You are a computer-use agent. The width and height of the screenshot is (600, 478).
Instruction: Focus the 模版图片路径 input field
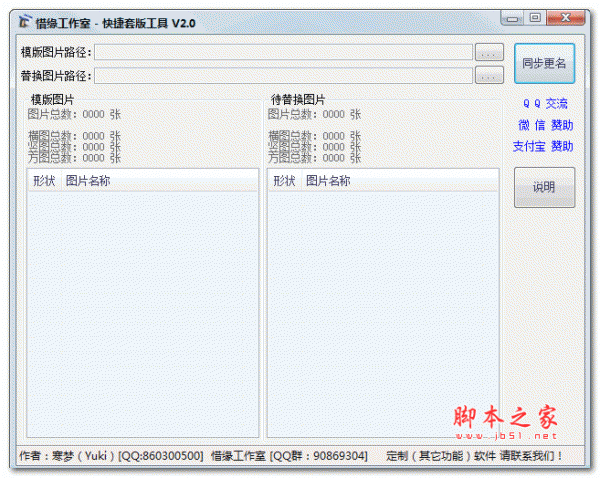click(284, 52)
